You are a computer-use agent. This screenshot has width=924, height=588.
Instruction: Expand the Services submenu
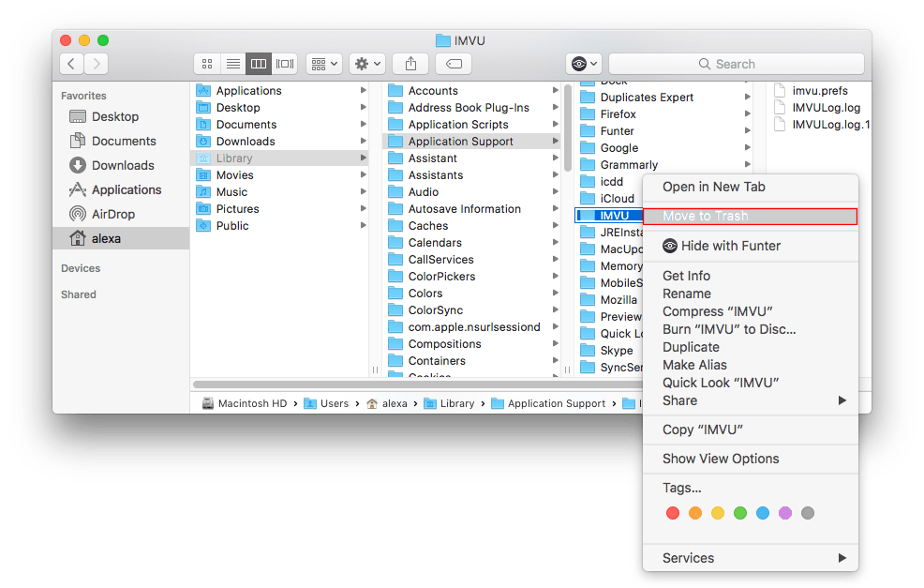(x=688, y=558)
